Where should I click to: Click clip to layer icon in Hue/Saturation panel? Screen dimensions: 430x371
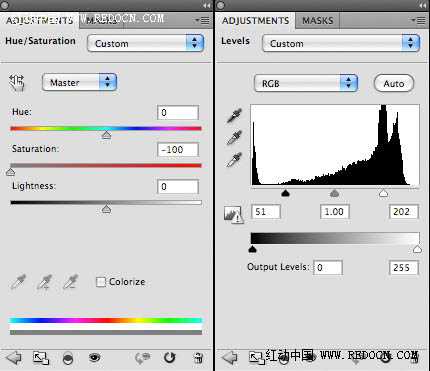click(68, 359)
